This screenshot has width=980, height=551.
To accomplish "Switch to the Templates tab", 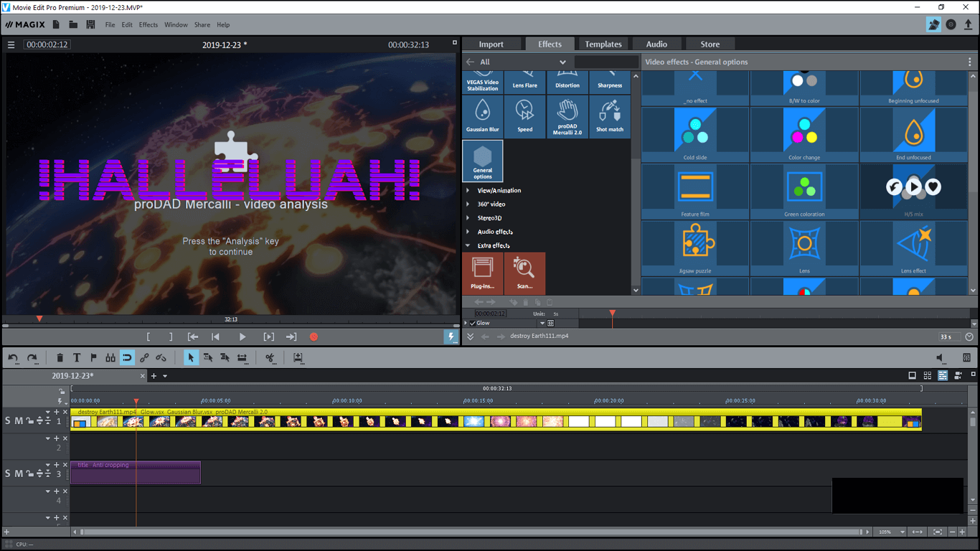I will coord(603,44).
